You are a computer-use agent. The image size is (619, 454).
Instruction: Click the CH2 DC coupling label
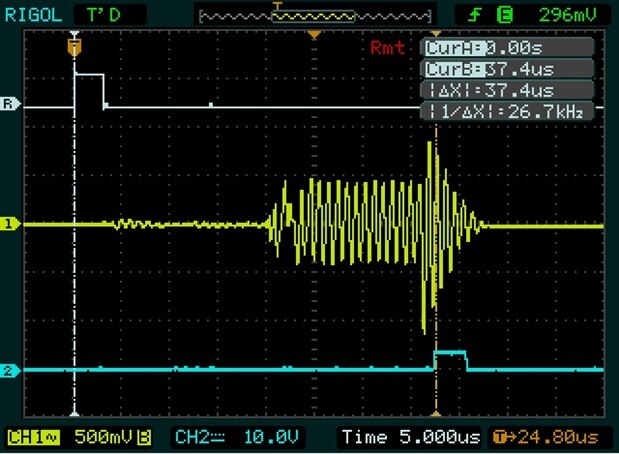pyautogui.click(x=200, y=437)
